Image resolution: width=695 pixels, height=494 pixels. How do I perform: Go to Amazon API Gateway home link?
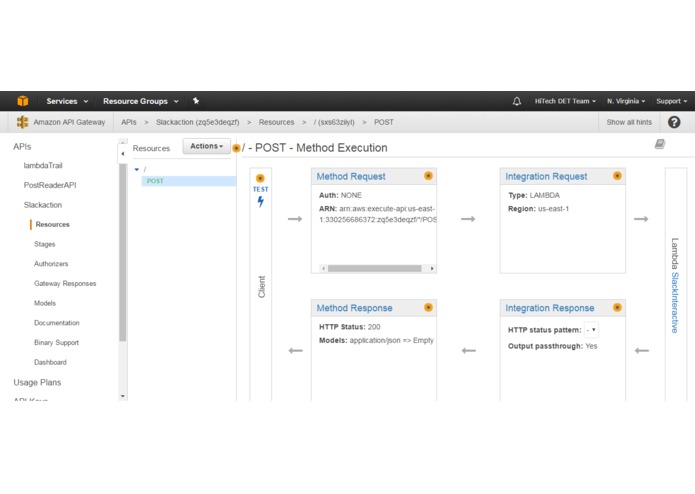tap(69, 122)
